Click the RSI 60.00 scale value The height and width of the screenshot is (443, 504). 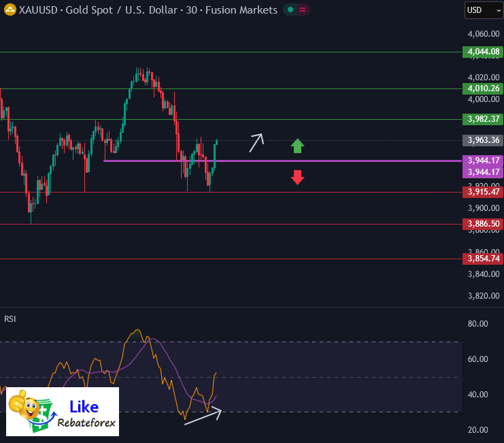[x=477, y=359]
